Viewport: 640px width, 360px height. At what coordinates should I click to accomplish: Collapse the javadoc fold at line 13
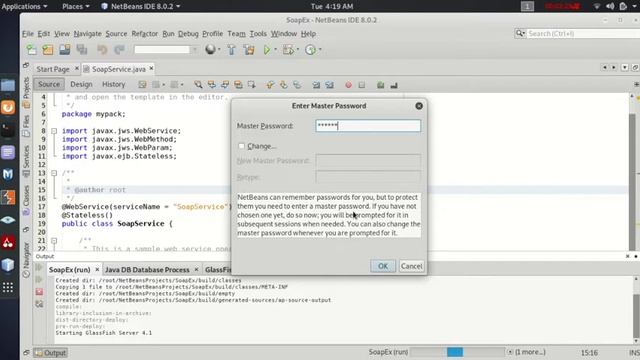54,173
